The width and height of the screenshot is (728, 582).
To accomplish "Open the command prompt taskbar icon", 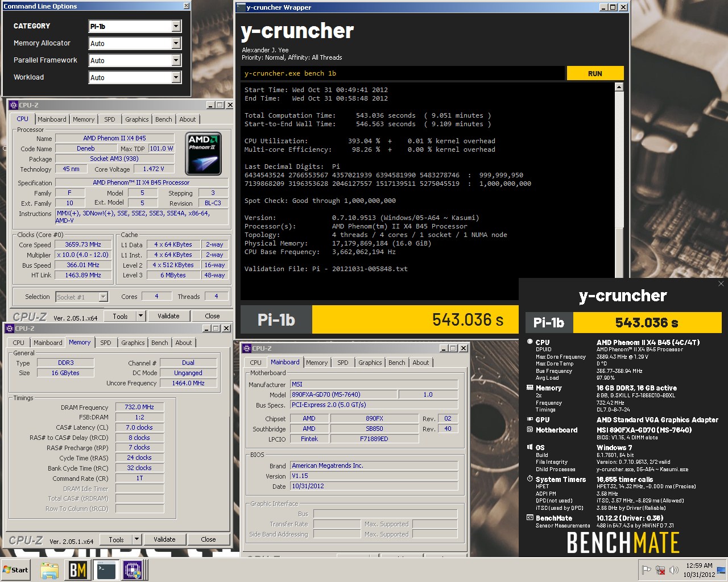I will click(106, 570).
